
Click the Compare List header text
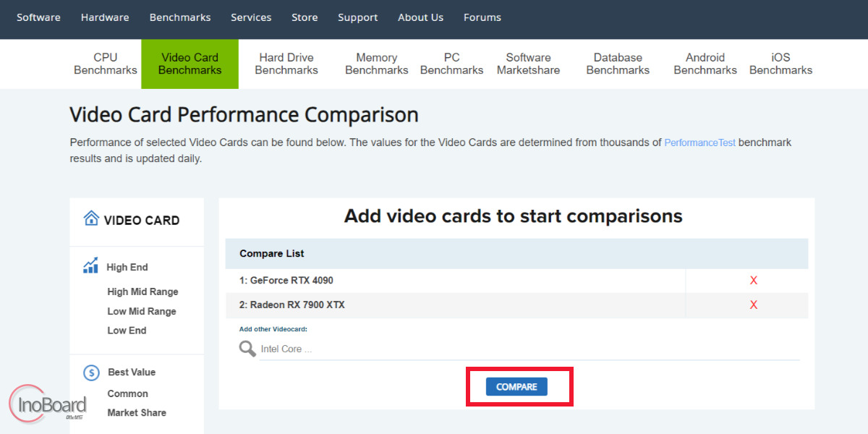(x=272, y=254)
